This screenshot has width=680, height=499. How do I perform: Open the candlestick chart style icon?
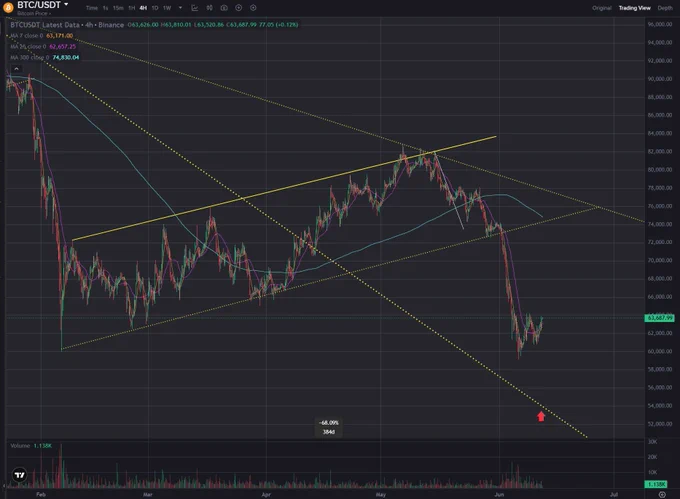[x=209, y=8]
